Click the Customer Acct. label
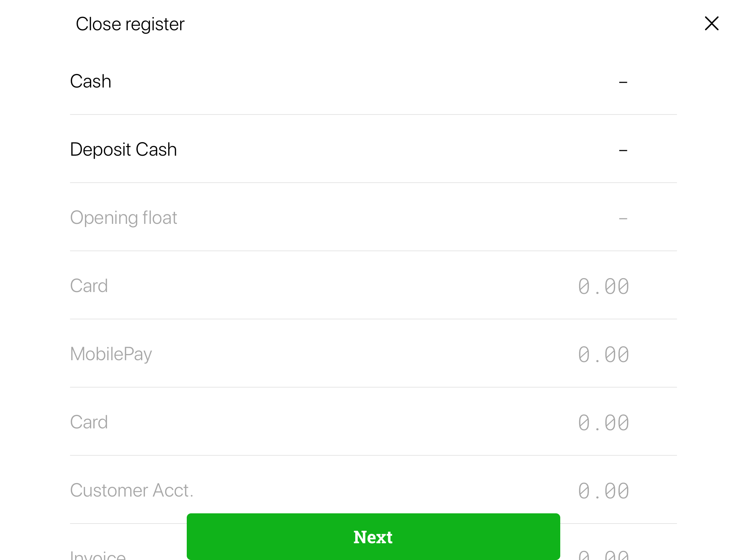This screenshot has width=747, height=560. pyautogui.click(x=131, y=490)
